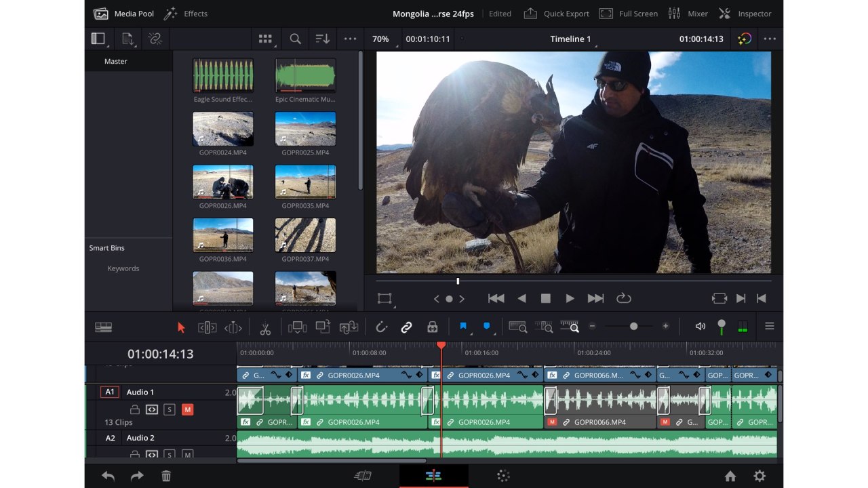Click Quick Export
The height and width of the screenshot is (488, 868).
[557, 14]
